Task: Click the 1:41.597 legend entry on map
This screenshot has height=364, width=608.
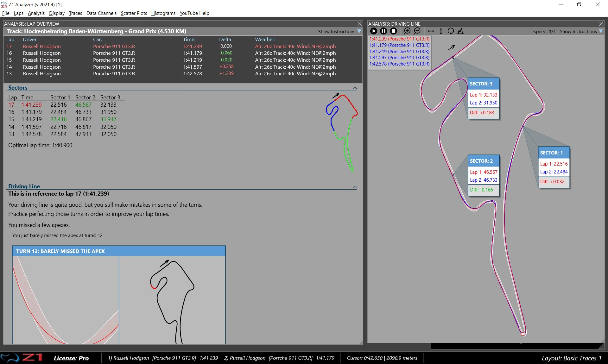Action: coord(399,58)
